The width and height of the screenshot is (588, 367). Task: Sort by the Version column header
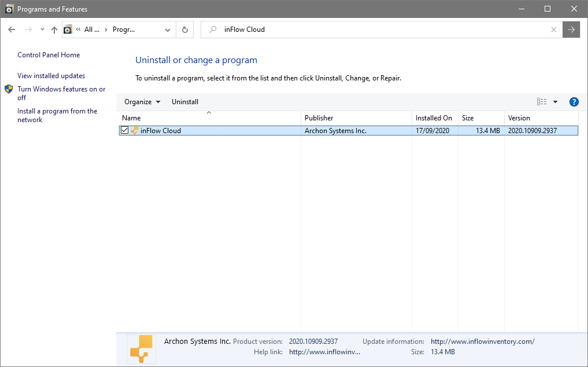click(541, 118)
